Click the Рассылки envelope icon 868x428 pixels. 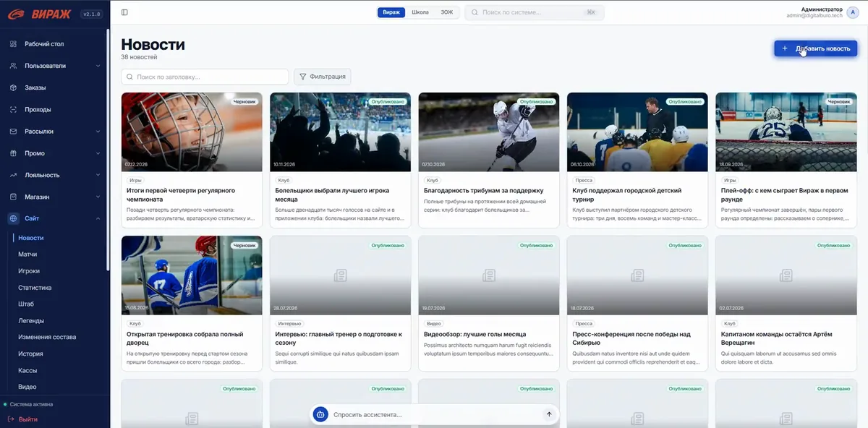pyautogui.click(x=13, y=132)
